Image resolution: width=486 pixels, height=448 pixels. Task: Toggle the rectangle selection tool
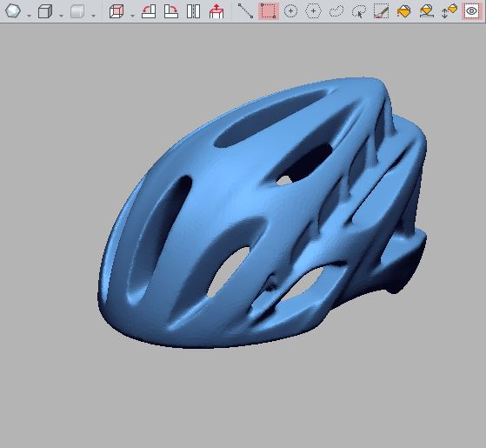coord(269,11)
